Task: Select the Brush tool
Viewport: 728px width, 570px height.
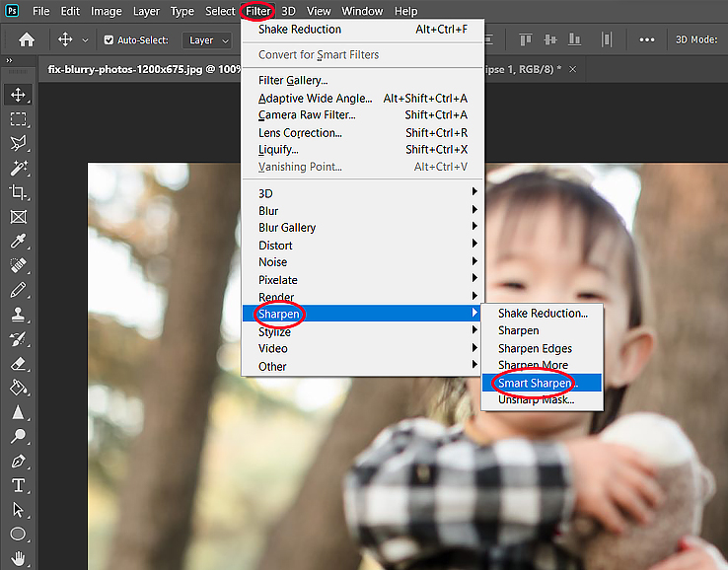Action: [x=18, y=290]
